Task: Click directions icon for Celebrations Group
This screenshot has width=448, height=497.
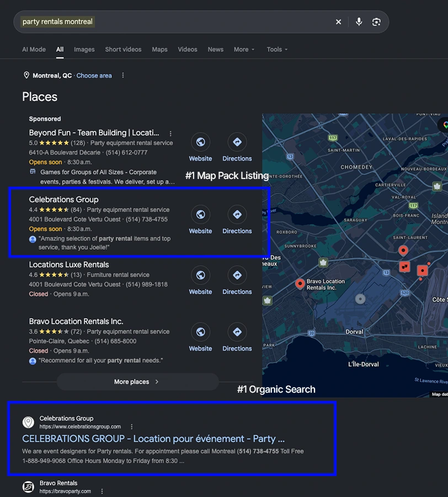Action: point(237,215)
